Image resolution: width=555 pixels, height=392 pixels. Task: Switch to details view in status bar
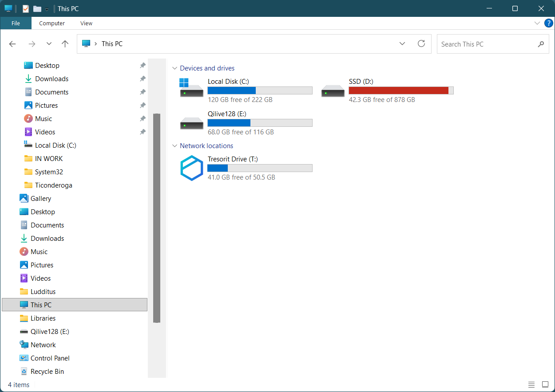point(531,384)
